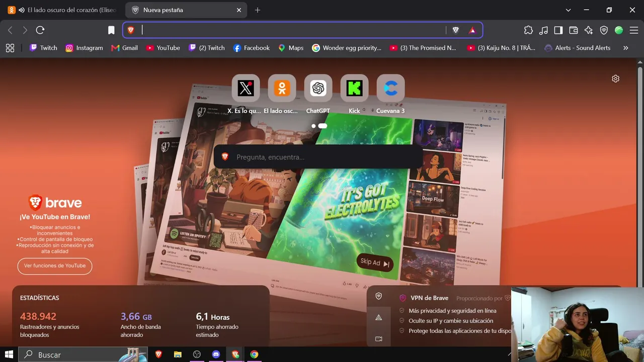The image size is (644, 362).
Task: Close the Nueva pestaña tab
Action: [239, 10]
